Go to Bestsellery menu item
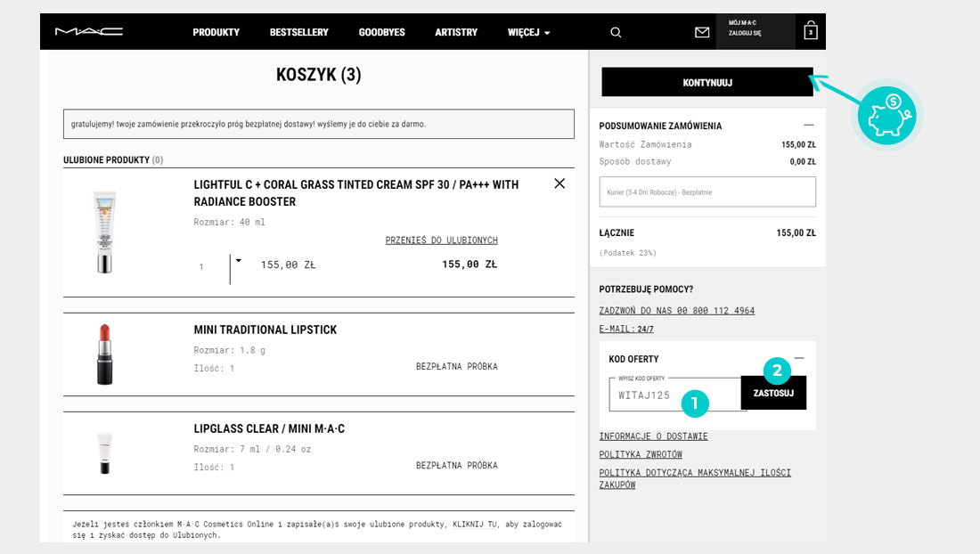Viewport: 980px width, 554px height. pos(298,32)
